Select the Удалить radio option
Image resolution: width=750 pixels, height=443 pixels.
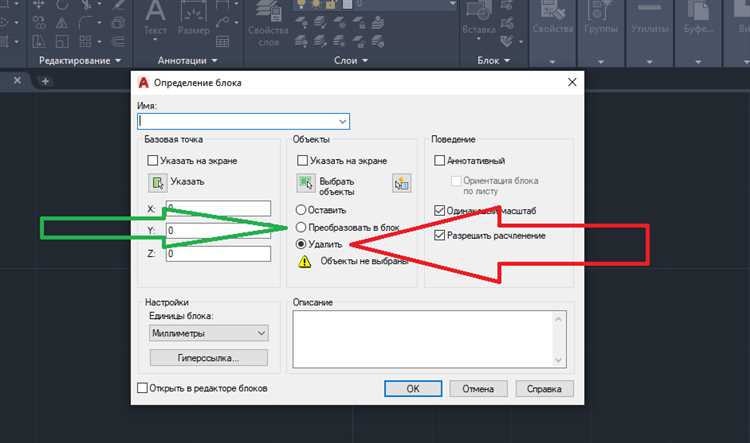pyautogui.click(x=300, y=244)
